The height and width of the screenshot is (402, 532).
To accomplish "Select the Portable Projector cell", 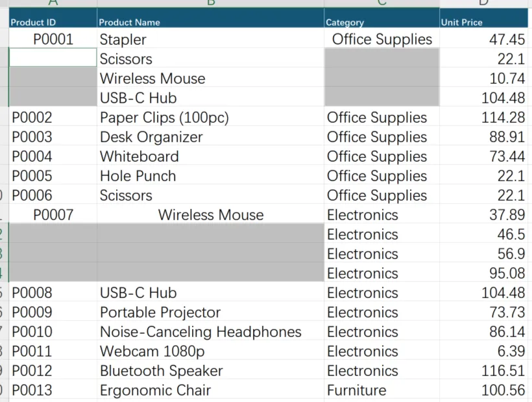I will pyautogui.click(x=210, y=312).
